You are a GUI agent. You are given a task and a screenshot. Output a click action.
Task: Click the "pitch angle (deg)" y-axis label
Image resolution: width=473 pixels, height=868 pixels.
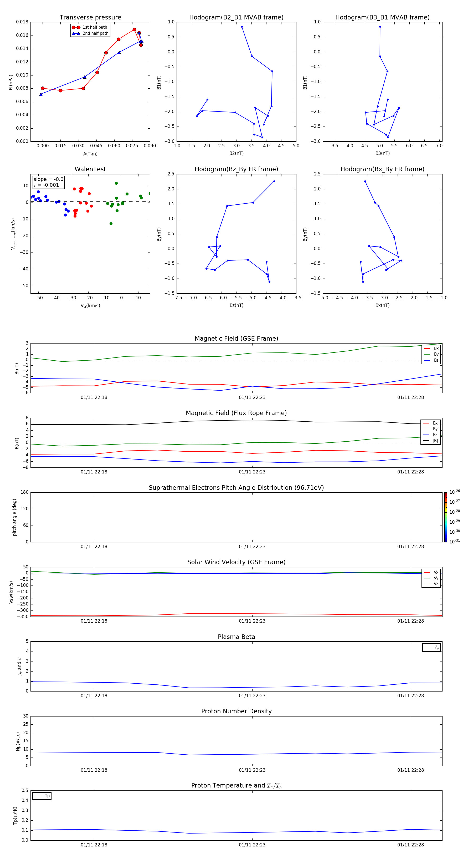point(15,517)
